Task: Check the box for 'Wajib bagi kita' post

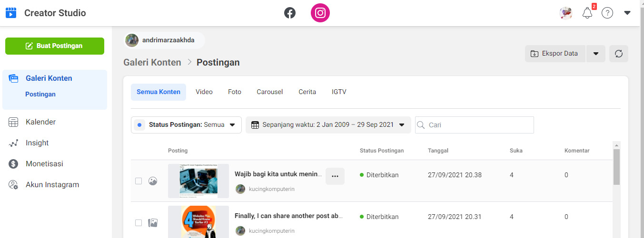Action: (139, 181)
